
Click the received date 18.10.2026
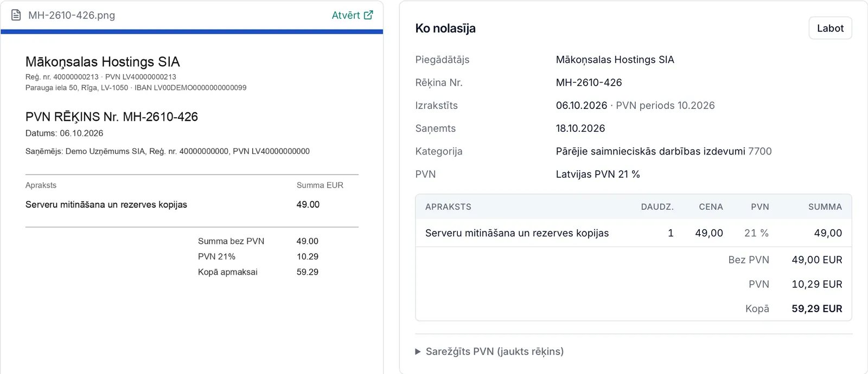(580, 128)
